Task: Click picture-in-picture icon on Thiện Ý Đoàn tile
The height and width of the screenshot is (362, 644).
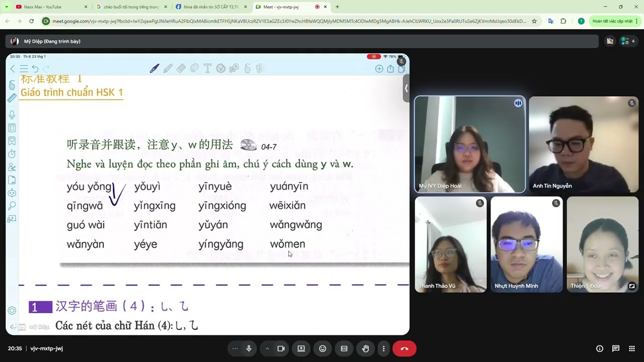Action: coord(631,286)
